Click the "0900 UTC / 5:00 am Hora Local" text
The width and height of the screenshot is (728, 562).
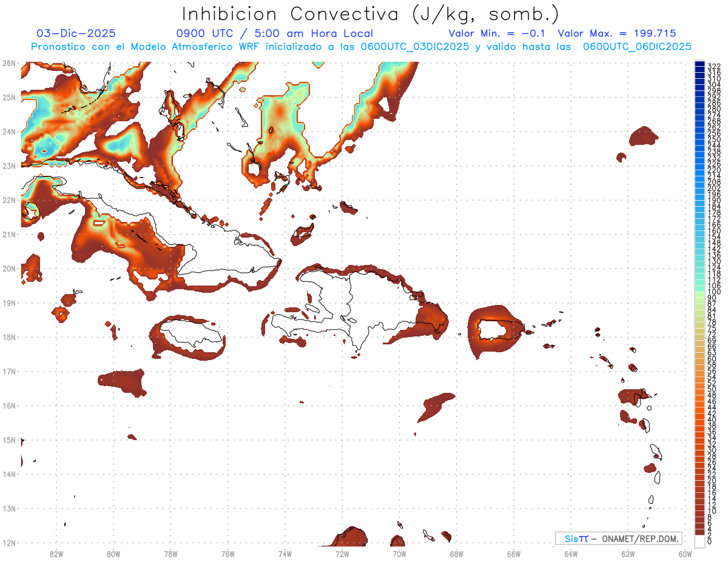[x=274, y=33]
